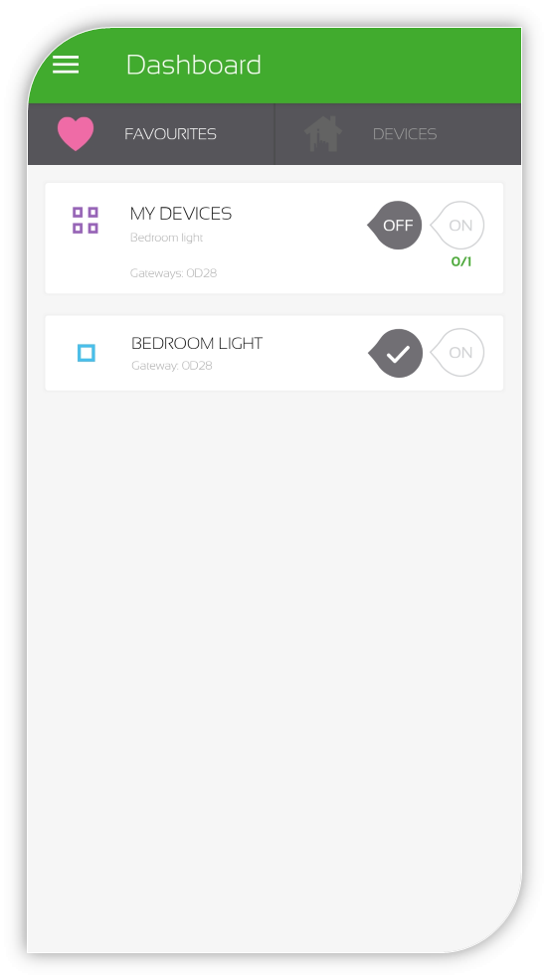The image size is (549, 980).
Task: Click the Dashboard header title
Action: (194, 65)
